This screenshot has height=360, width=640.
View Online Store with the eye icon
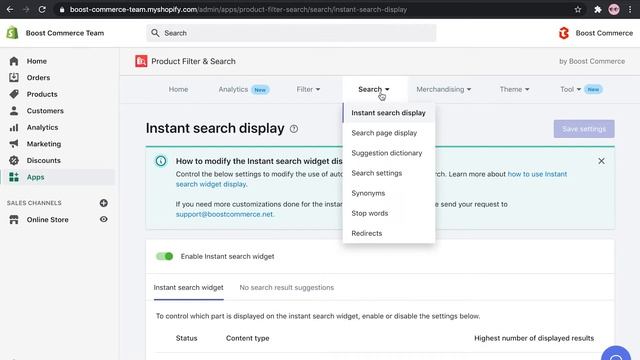104,219
